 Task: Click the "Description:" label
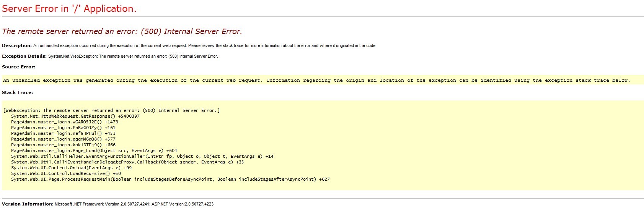[17, 45]
